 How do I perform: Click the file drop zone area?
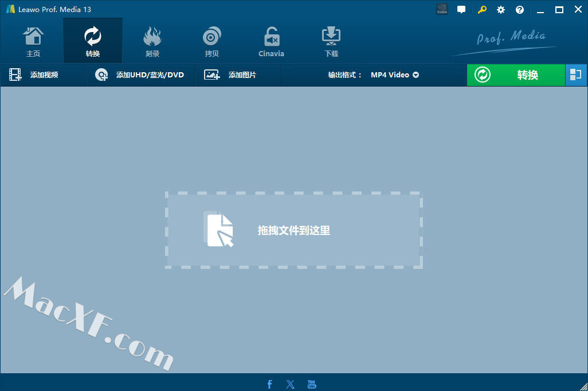point(294,230)
